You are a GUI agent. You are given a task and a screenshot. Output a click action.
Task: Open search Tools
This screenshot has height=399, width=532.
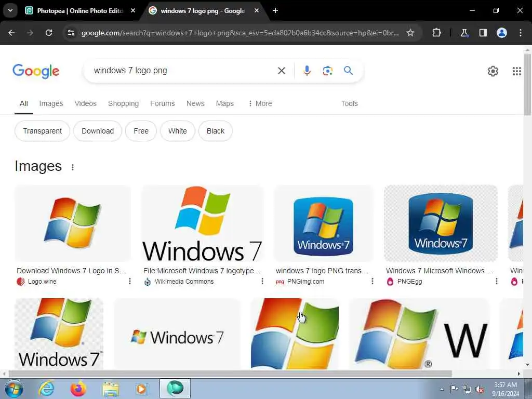350,103
